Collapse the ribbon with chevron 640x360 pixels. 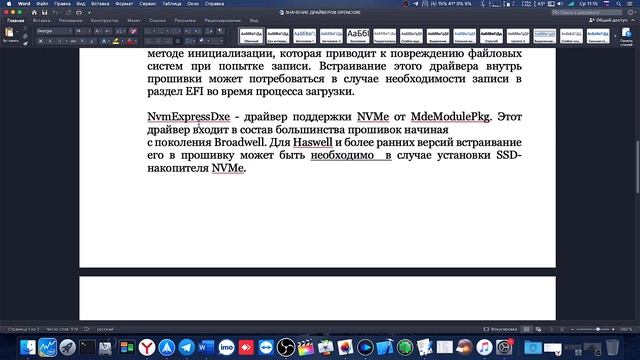click(x=633, y=20)
